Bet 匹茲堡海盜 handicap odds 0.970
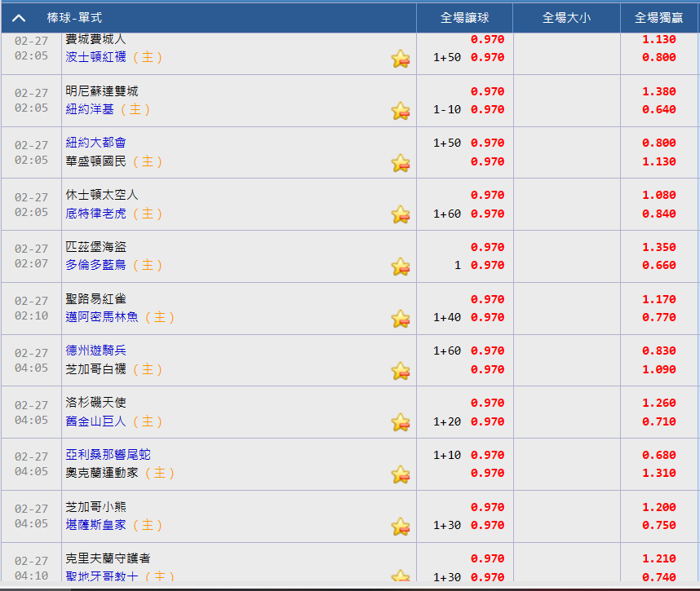 [x=488, y=247]
